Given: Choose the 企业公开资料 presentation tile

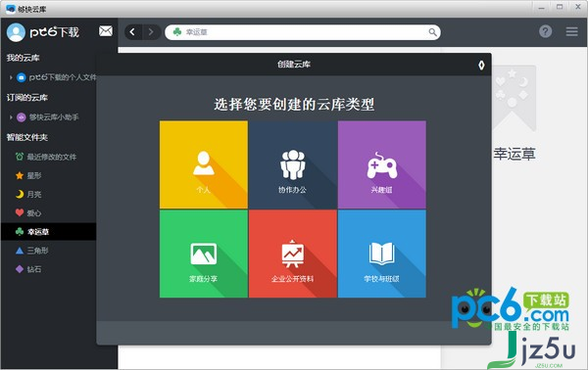Looking at the screenshot, I should (293, 254).
